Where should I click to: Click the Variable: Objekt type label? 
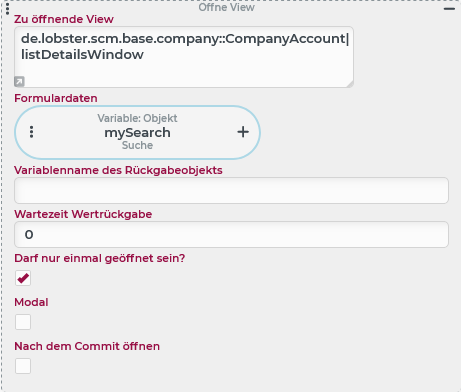[137, 118]
